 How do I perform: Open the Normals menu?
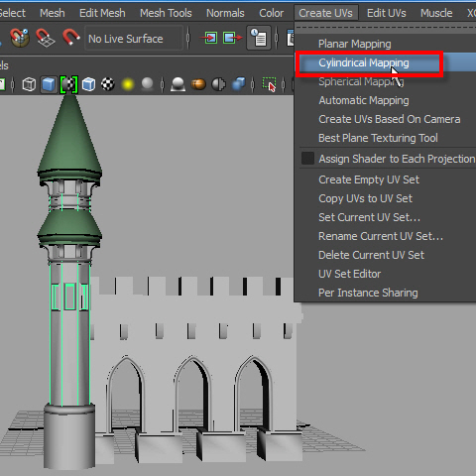225,13
